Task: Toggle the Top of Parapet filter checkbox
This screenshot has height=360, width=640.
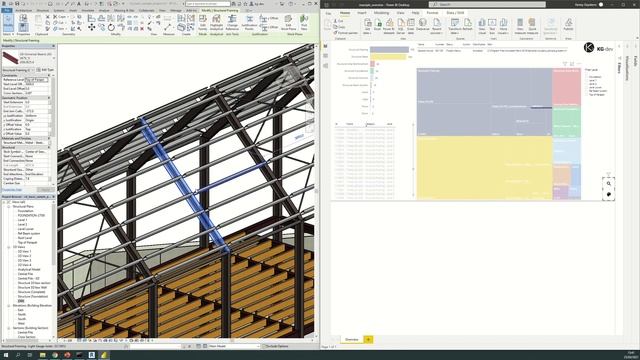Action: click(587, 95)
